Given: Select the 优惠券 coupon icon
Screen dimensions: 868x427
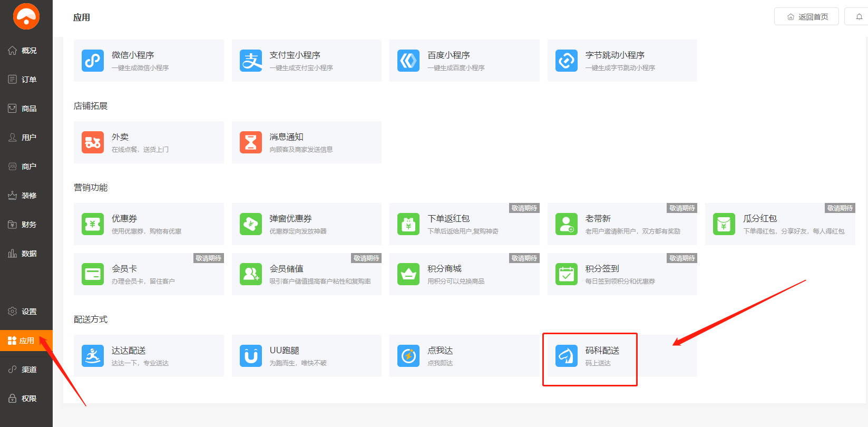Looking at the screenshot, I should pyautogui.click(x=93, y=224).
